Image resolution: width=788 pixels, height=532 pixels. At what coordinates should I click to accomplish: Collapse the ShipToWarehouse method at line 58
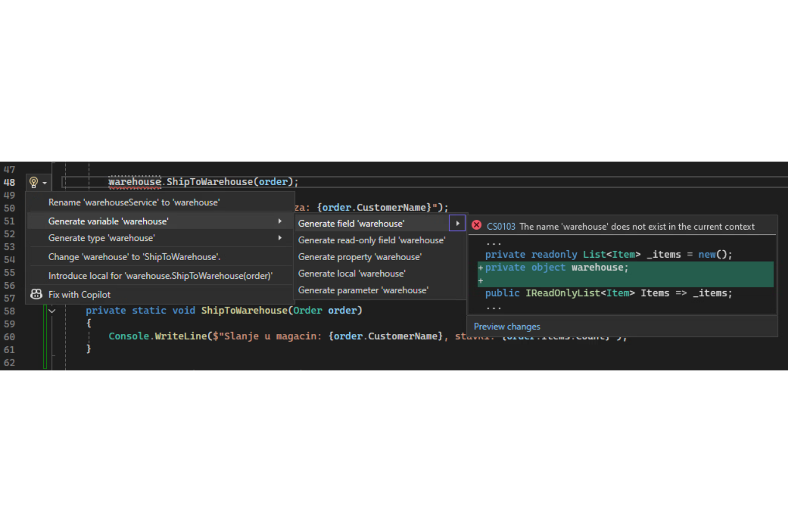click(x=52, y=311)
